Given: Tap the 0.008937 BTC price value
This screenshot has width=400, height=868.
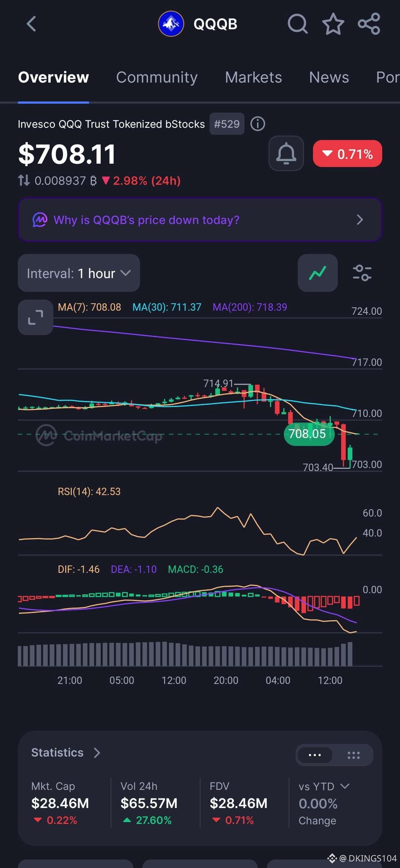Looking at the screenshot, I should point(66,181).
